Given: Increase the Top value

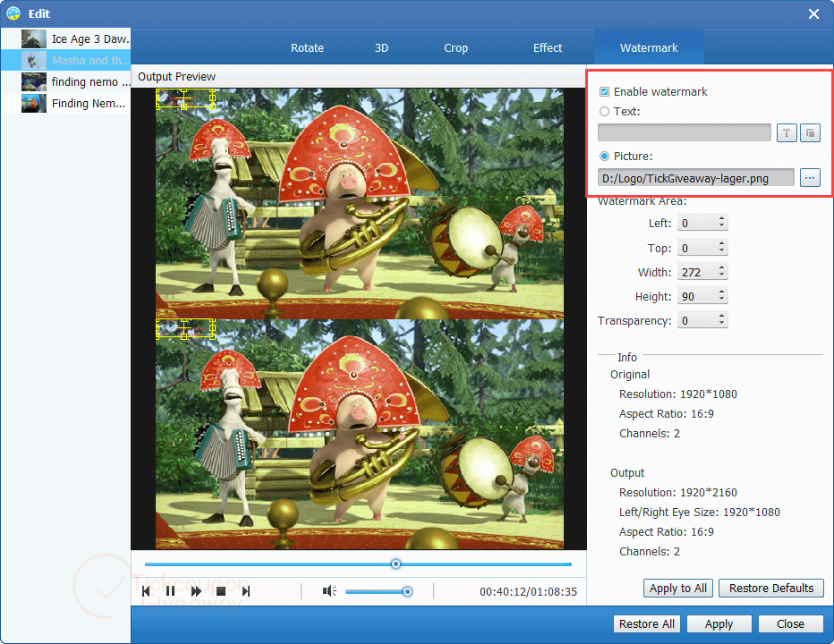Looking at the screenshot, I should point(721,243).
